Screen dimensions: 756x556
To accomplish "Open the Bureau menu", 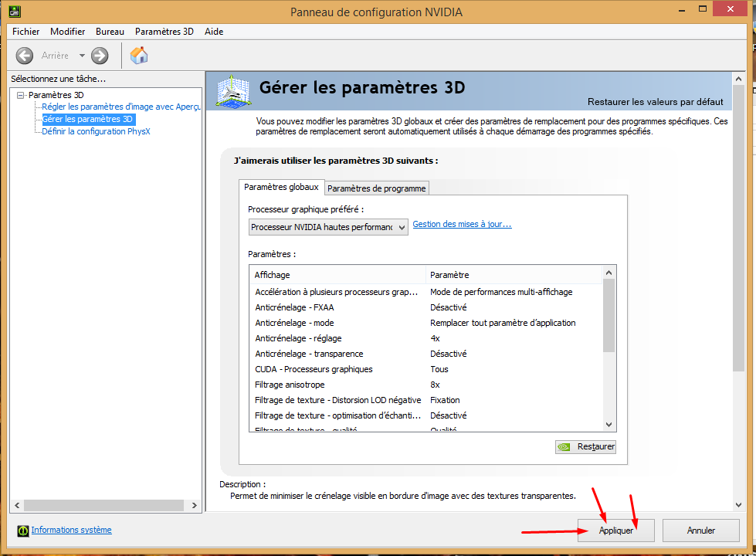I will click(x=110, y=32).
